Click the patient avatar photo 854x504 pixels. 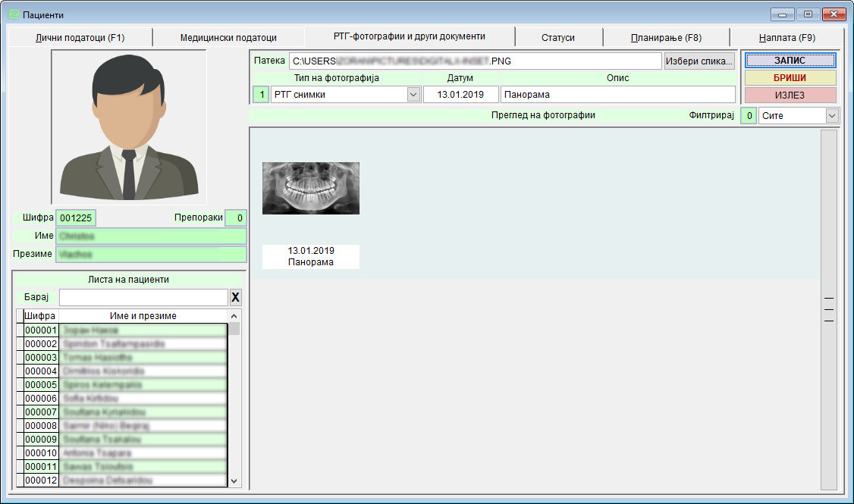point(129,127)
